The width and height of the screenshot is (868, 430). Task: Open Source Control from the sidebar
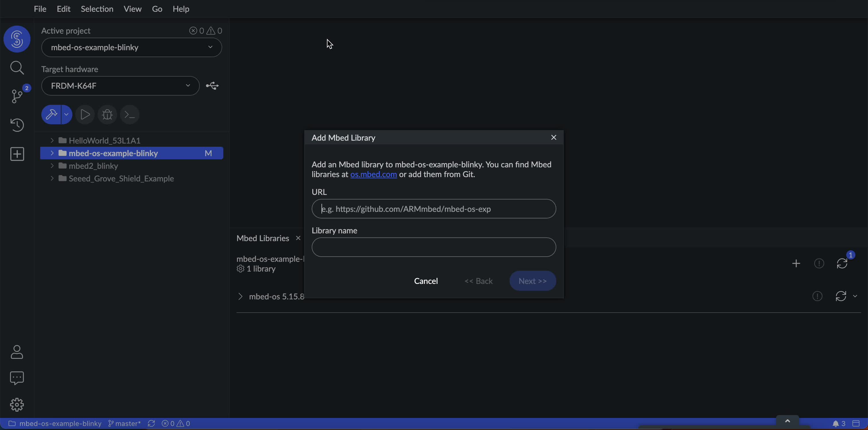(17, 96)
